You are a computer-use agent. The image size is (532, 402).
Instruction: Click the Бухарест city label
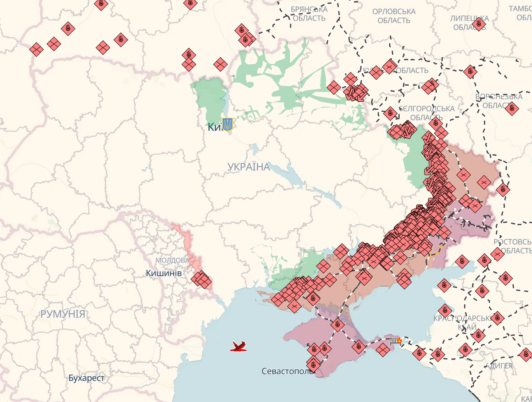[x=86, y=378]
